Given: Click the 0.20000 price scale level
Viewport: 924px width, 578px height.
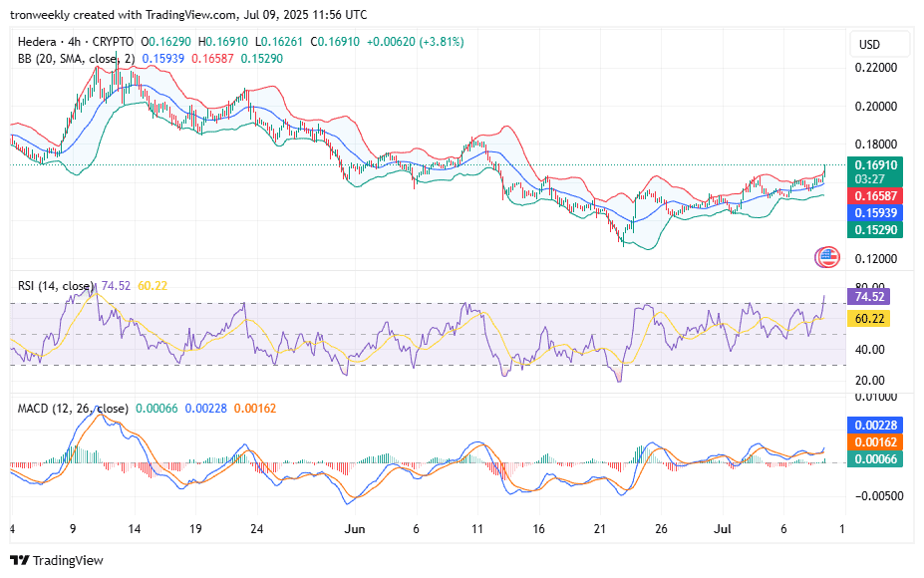Looking at the screenshot, I should [x=876, y=107].
